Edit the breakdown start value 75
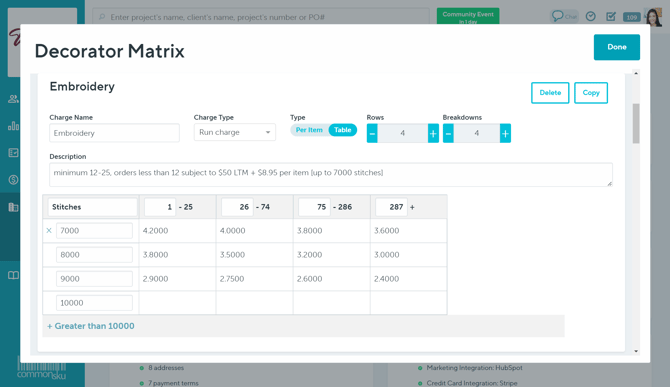This screenshot has height=387, width=670. coord(314,207)
